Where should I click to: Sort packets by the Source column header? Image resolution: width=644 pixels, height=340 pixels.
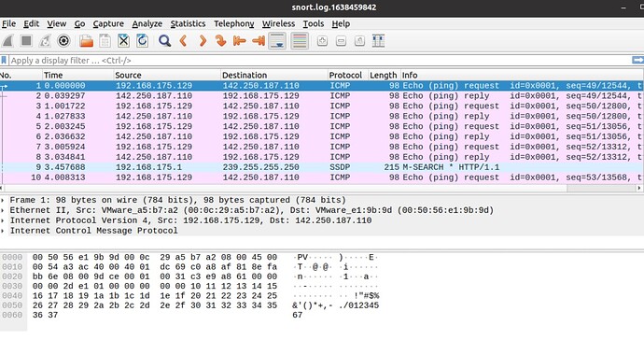167,76
